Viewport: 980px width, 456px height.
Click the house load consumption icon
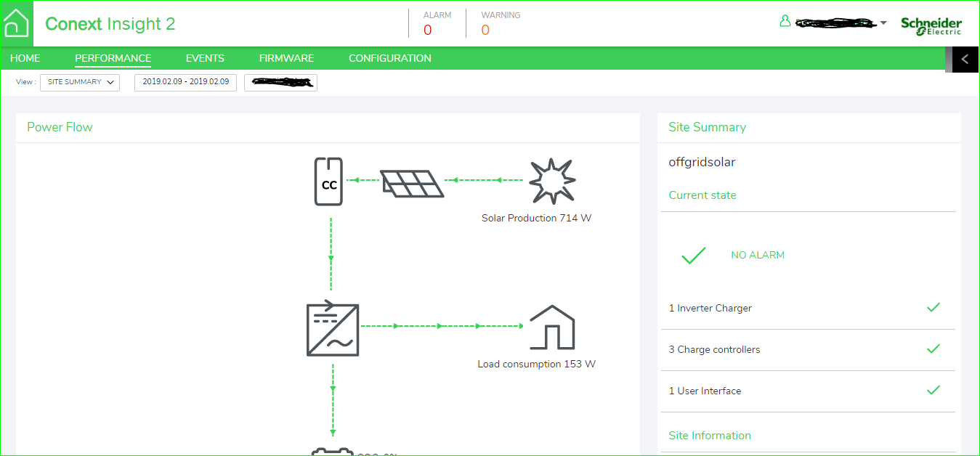(x=551, y=327)
